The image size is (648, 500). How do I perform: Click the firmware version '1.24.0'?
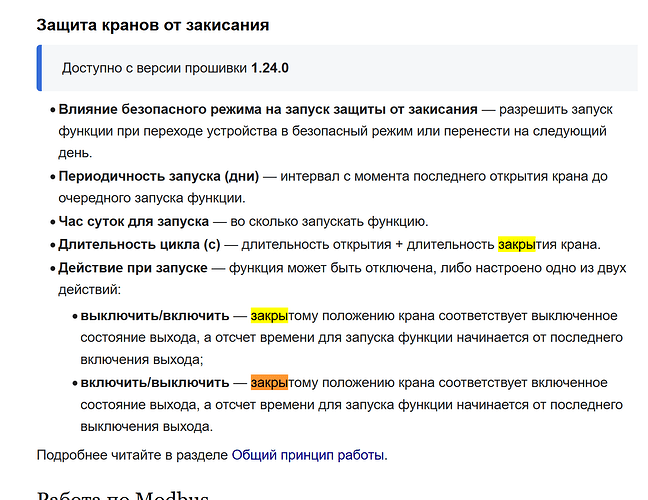pos(270,68)
